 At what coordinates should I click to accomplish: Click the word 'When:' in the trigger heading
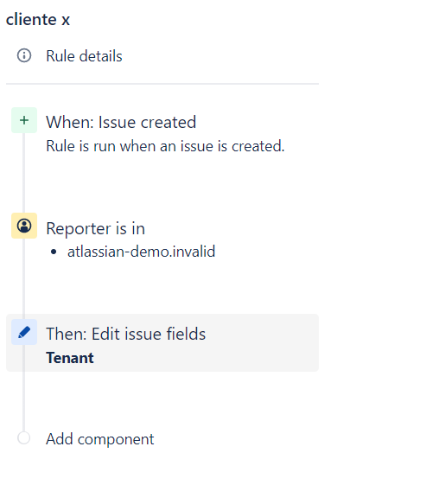tap(70, 122)
